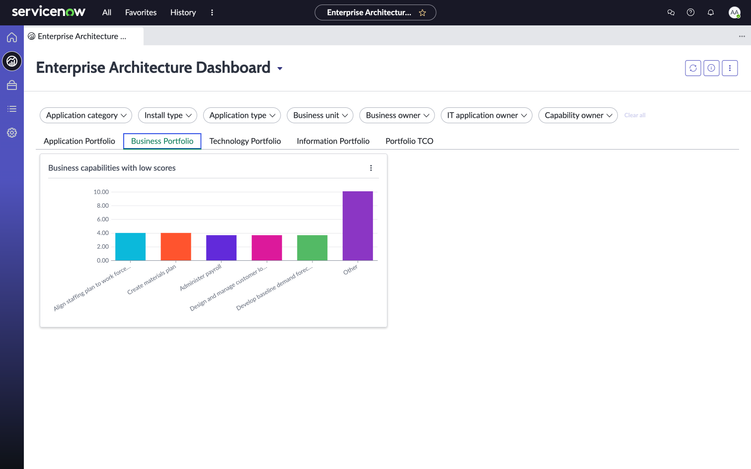Expand the Capability owner filter
The width and height of the screenshot is (751, 469).
[x=578, y=115]
